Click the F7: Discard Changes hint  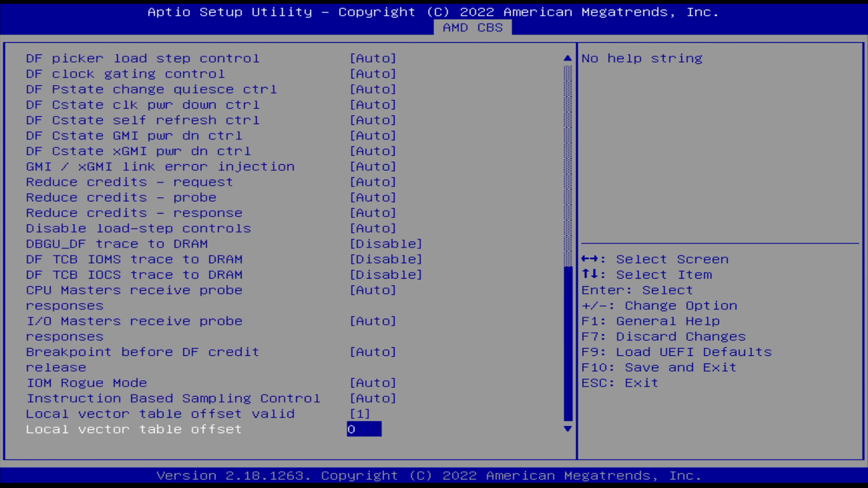(x=664, y=337)
